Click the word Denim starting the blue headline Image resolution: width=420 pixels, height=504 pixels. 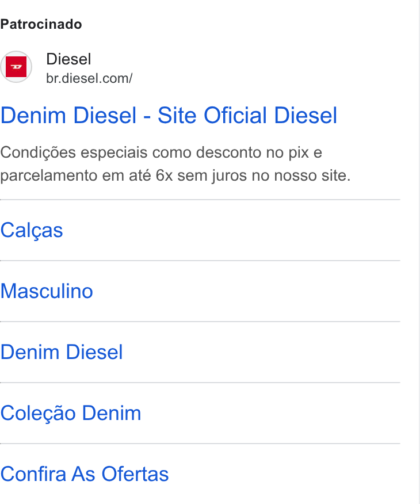(x=33, y=115)
